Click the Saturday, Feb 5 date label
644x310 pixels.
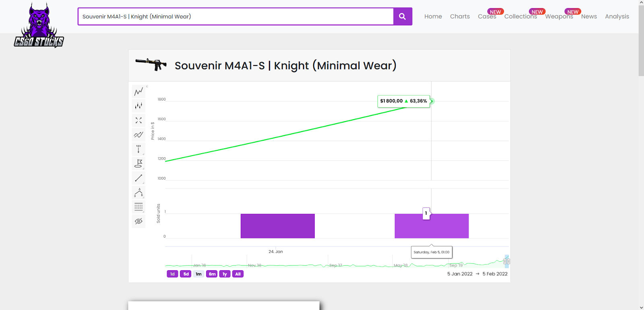(x=431, y=252)
